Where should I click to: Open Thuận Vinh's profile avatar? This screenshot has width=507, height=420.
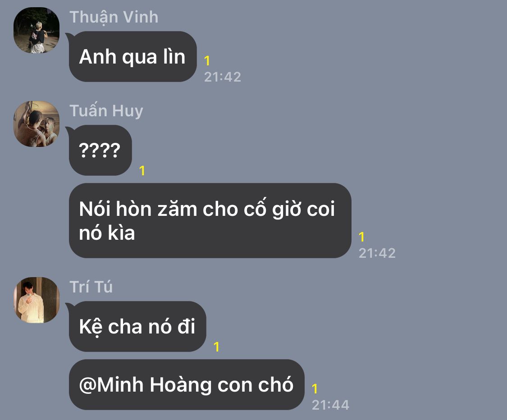pyautogui.click(x=37, y=30)
